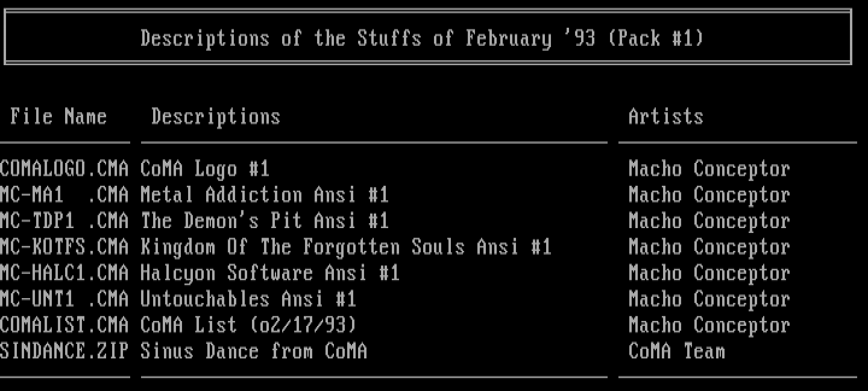Click the February '93 Pack #1 title banner
Screen dimensions: 868x391
(422, 39)
